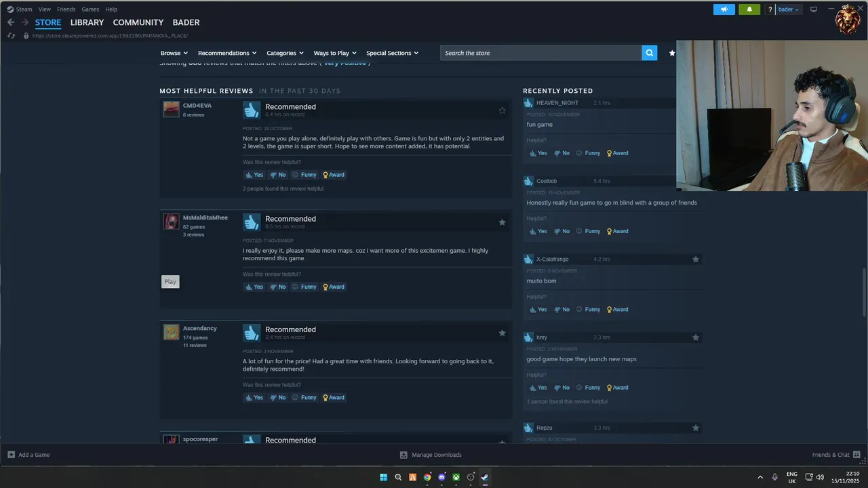Click the microphone icon in system tray
This screenshot has width=868, height=488.
click(x=774, y=477)
